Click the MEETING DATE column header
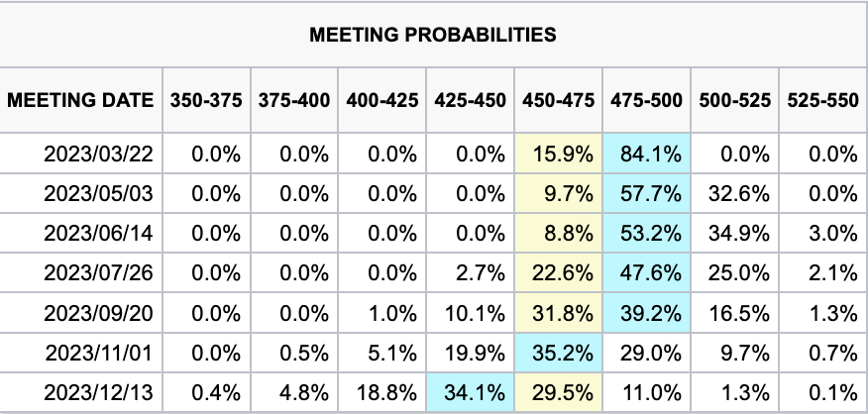Viewport: 868px width, 414px height. 81,100
